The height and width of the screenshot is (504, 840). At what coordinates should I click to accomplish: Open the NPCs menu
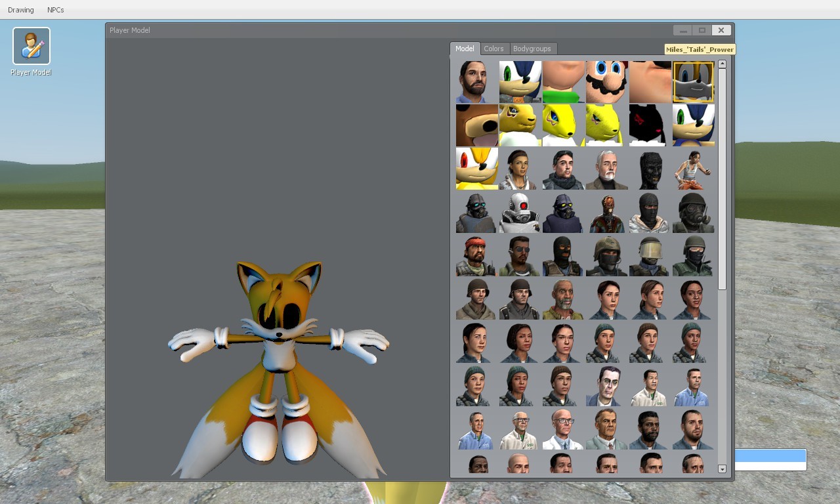(56, 10)
